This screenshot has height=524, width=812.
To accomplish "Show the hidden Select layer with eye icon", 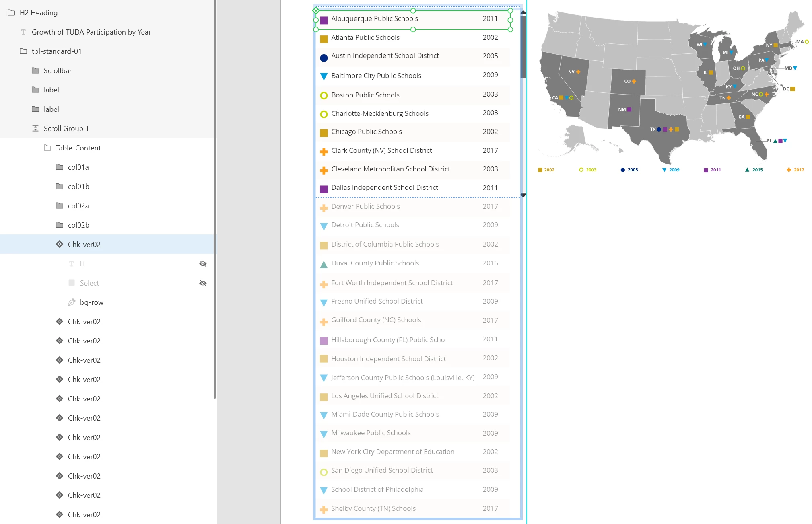I will 203,283.
